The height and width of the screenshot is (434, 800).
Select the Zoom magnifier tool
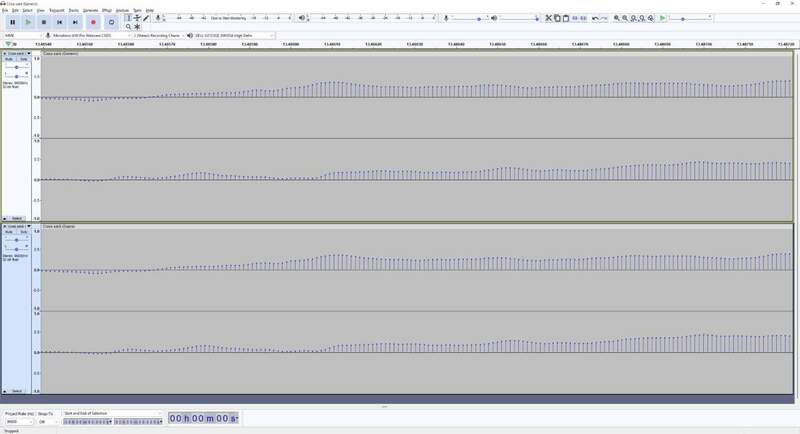click(x=129, y=27)
